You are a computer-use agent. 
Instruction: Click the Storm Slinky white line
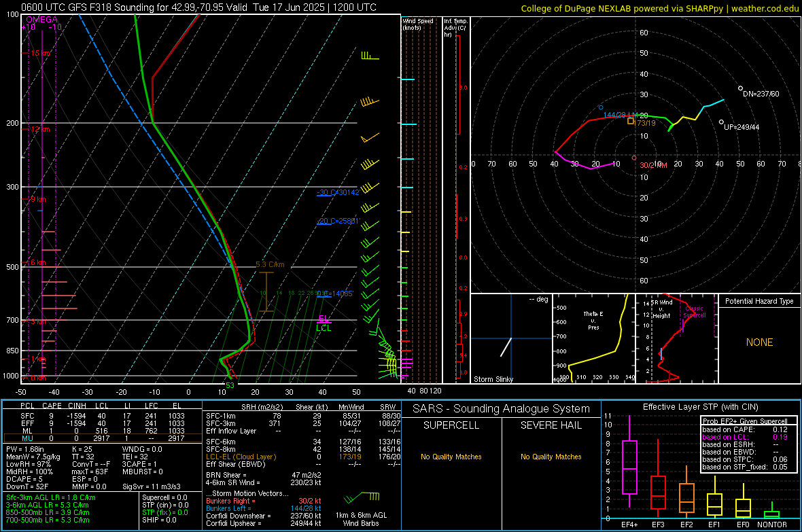tap(506, 347)
